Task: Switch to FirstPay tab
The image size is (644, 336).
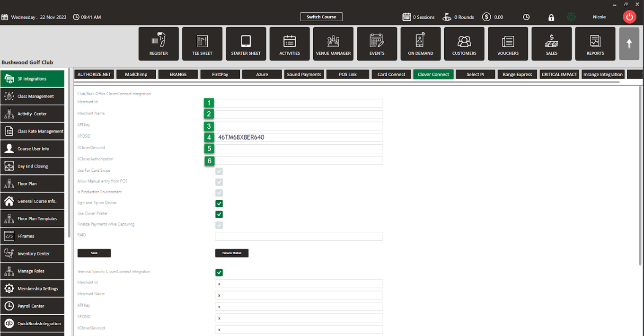Action: [220, 74]
